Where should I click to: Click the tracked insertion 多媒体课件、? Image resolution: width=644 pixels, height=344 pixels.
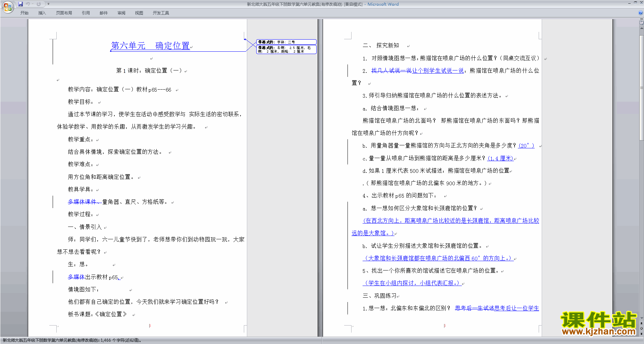[x=85, y=202]
